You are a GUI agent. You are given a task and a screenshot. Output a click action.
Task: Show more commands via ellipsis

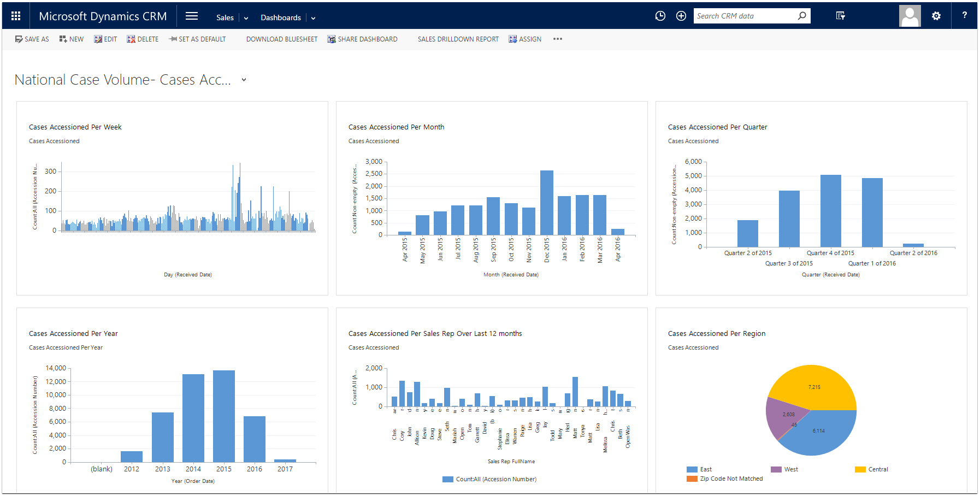click(557, 39)
